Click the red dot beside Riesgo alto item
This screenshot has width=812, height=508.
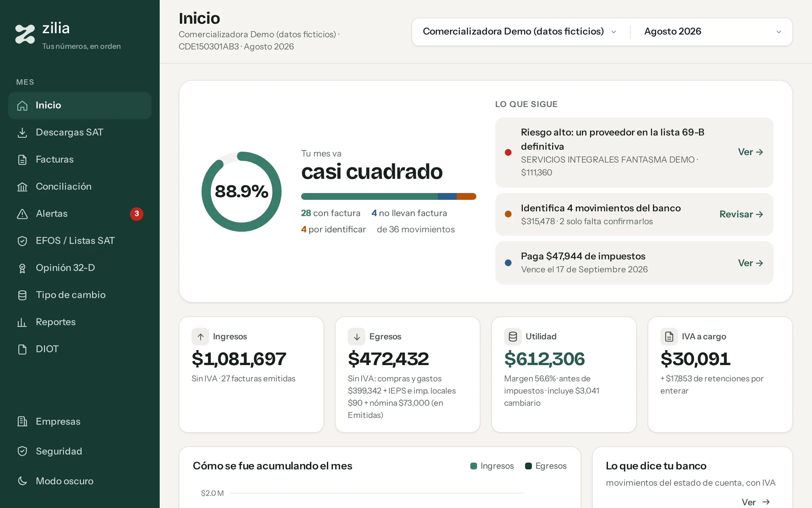click(508, 152)
